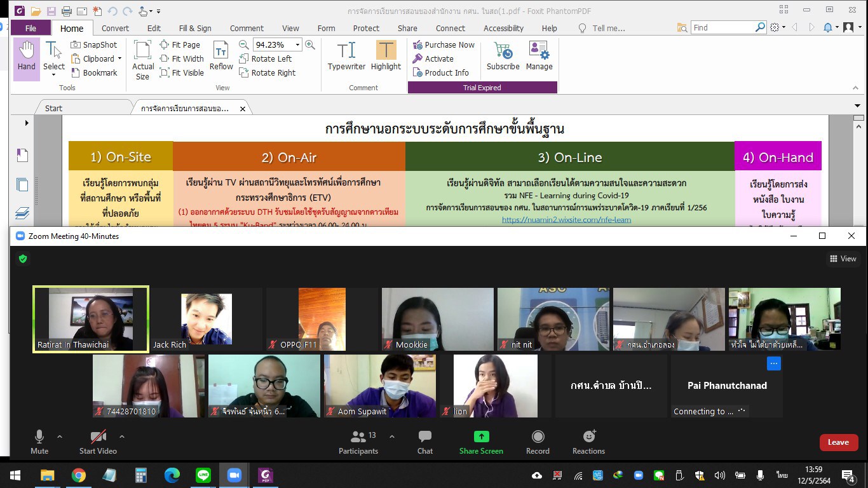Open the Zoom Chat panel

(425, 442)
